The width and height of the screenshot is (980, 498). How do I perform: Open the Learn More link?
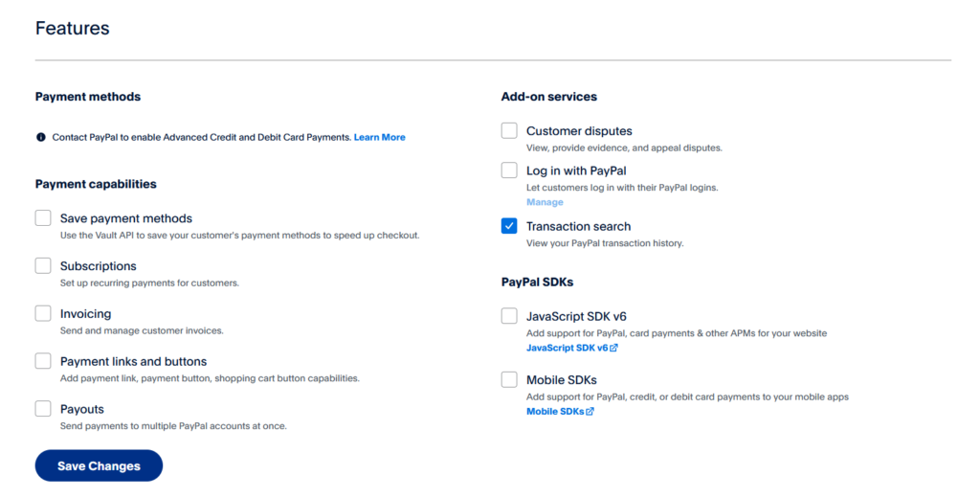click(379, 138)
